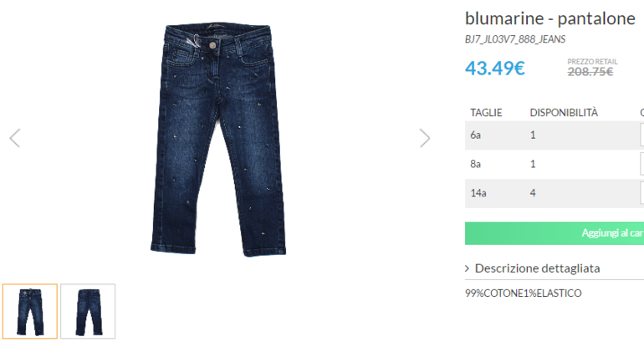The height and width of the screenshot is (342, 644).
Task: Select the back-view jeans thumbnail
Action: (88, 311)
